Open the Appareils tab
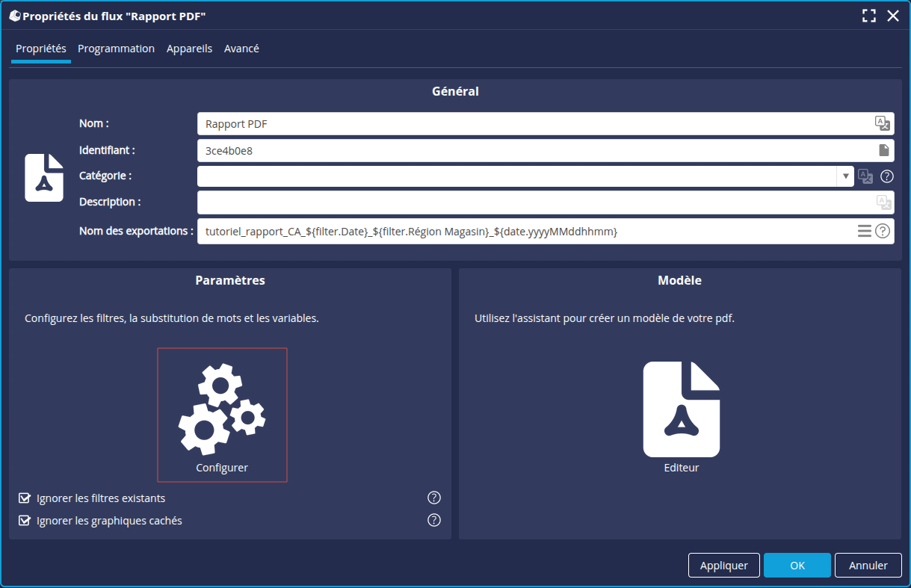Image resolution: width=911 pixels, height=588 pixels. (x=189, y=49)
